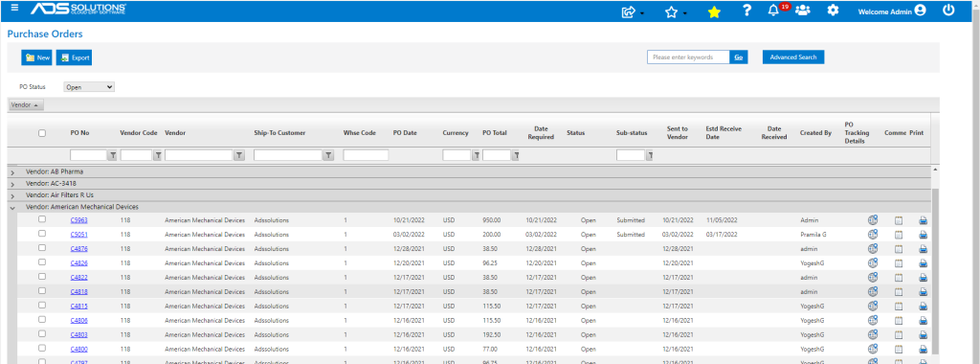Viewport: 980px width, 364px height.
Task: Expand the Vendor: Air Filters R Us group
Action: [12, 195]
